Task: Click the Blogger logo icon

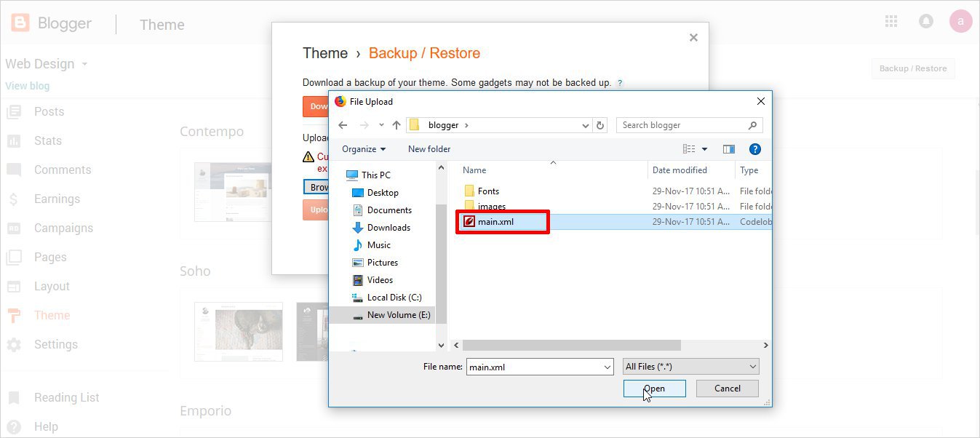Action: tap(20, 23)
